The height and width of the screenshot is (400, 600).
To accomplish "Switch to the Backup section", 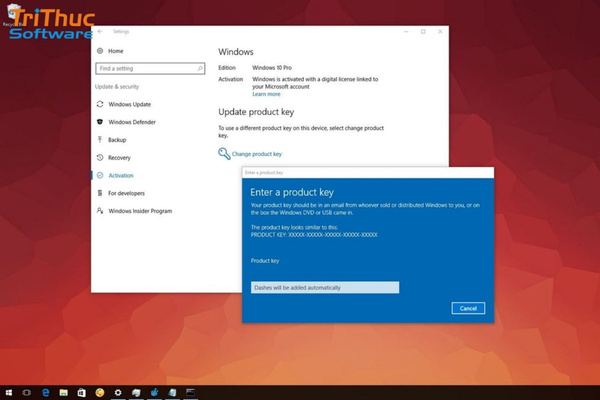I will [x=117, y=140].
